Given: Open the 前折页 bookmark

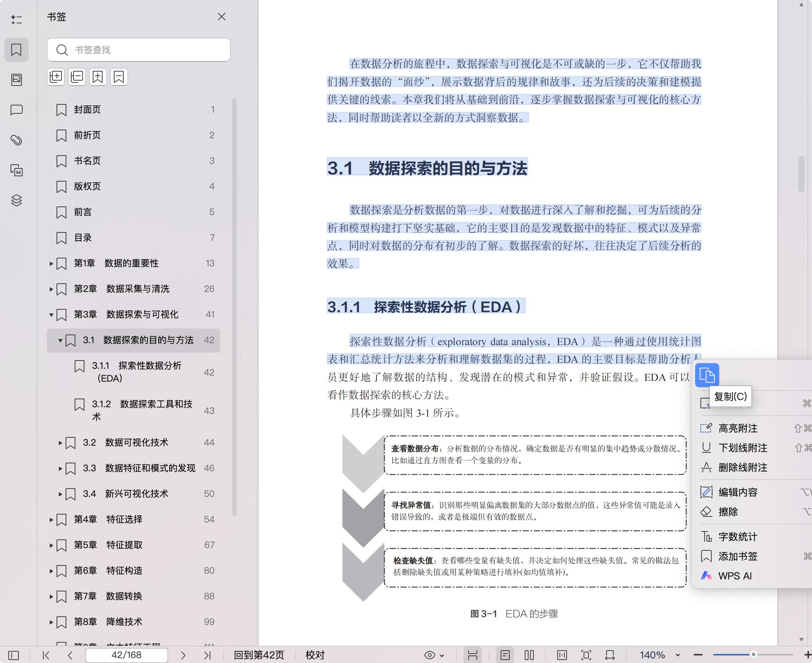Looking at the screenshot, I should click(x=133, y=135).
